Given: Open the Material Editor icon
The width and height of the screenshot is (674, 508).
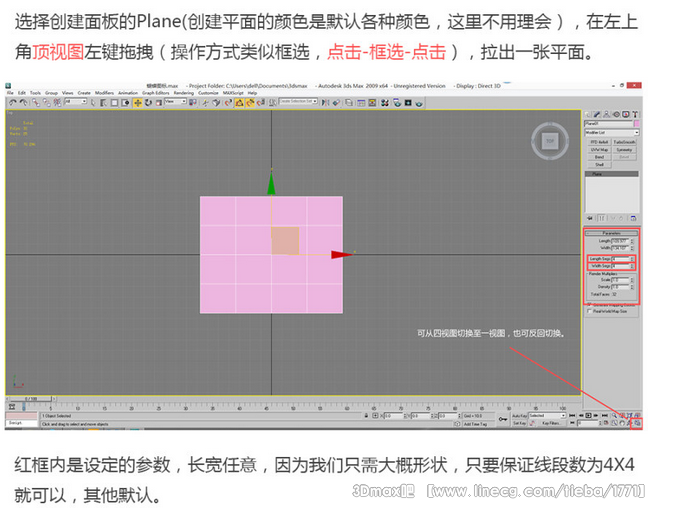Looking at the screenshot, I should pos(385,103).
